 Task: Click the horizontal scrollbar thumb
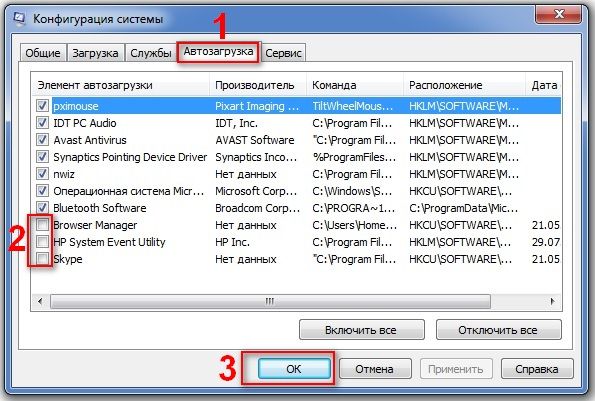pos(270,302)
